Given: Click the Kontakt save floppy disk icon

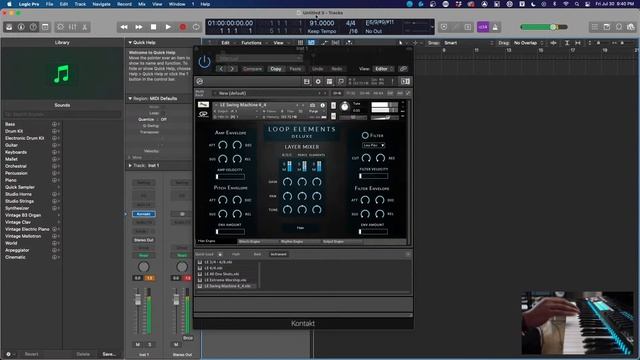Looking at the screenshot, I should (x=307, y=82).
